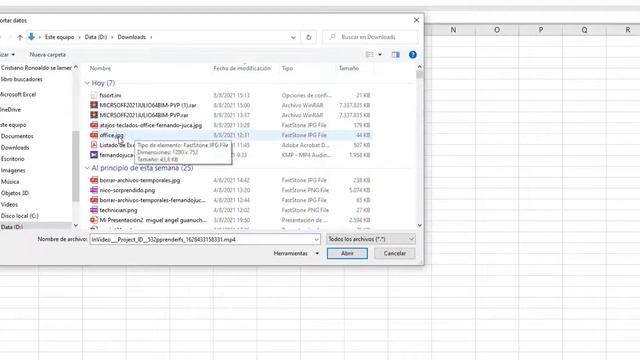Select Excel column P header
Viewport: 640px width, 360px height.
coord(541,30)
